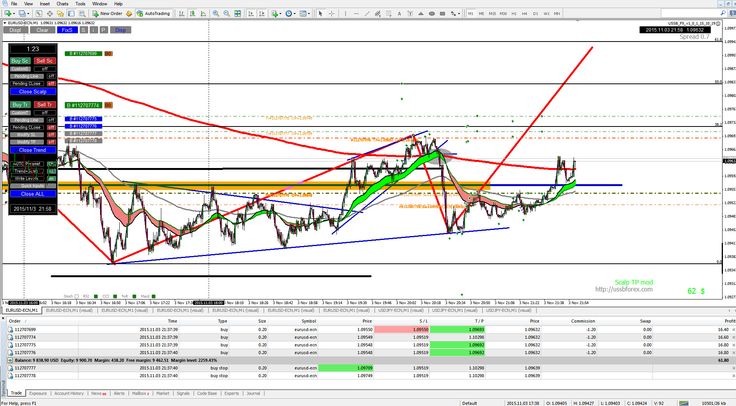The image size is (736, 406).
Task: Open the MetaEditor icon
Action: coord(129,14)
